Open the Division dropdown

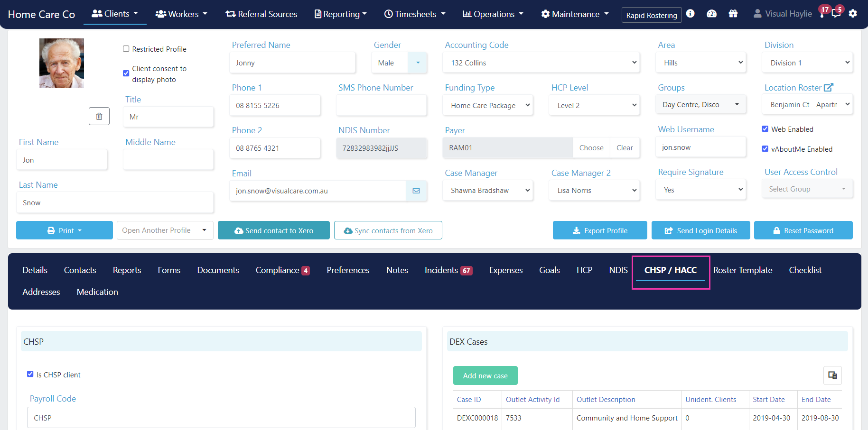807,63
